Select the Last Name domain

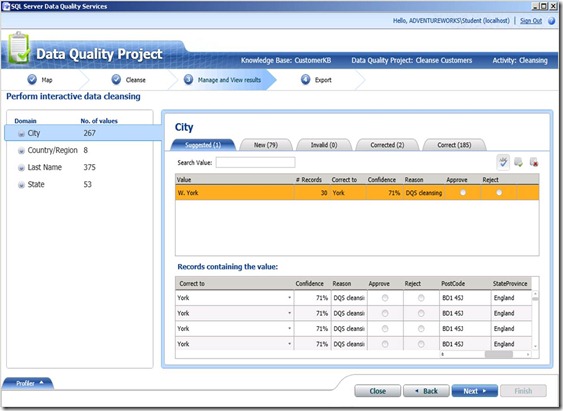pyautogui.click(x=56, y=167)
